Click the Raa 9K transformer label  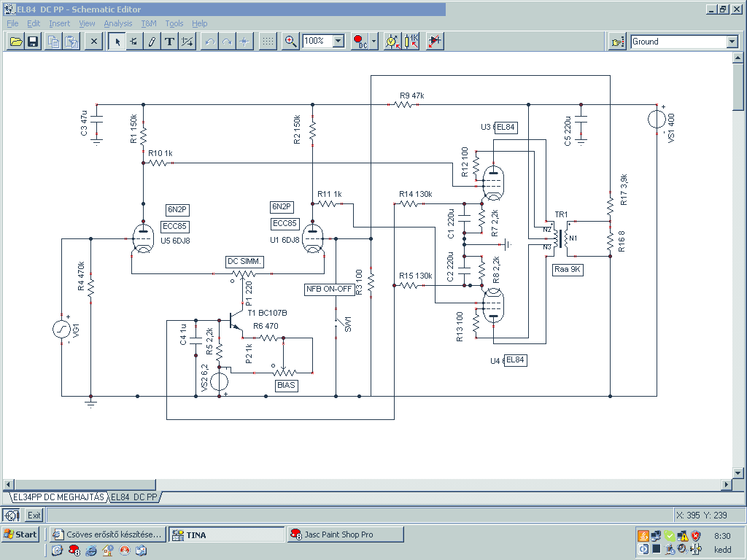pyautogui.click(x=568, y=270)
